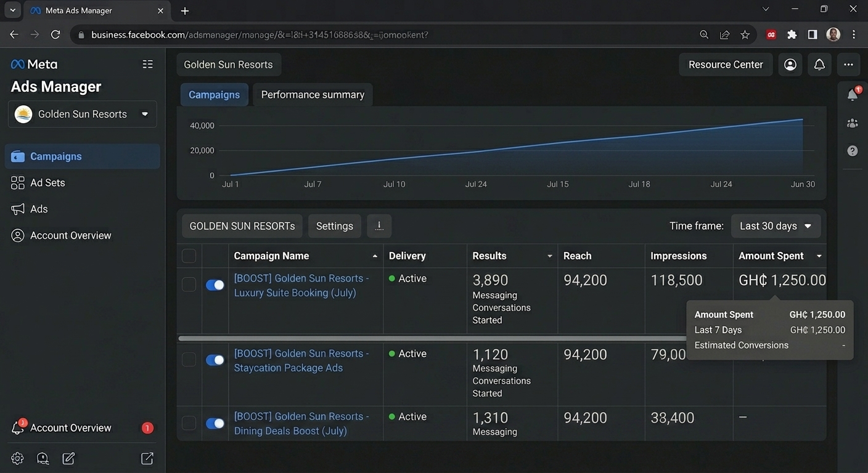Click the right rail alert bell with badge
The height and width of the screenshot is (473, 868).
pyautogui.click(x=853, y=94)
